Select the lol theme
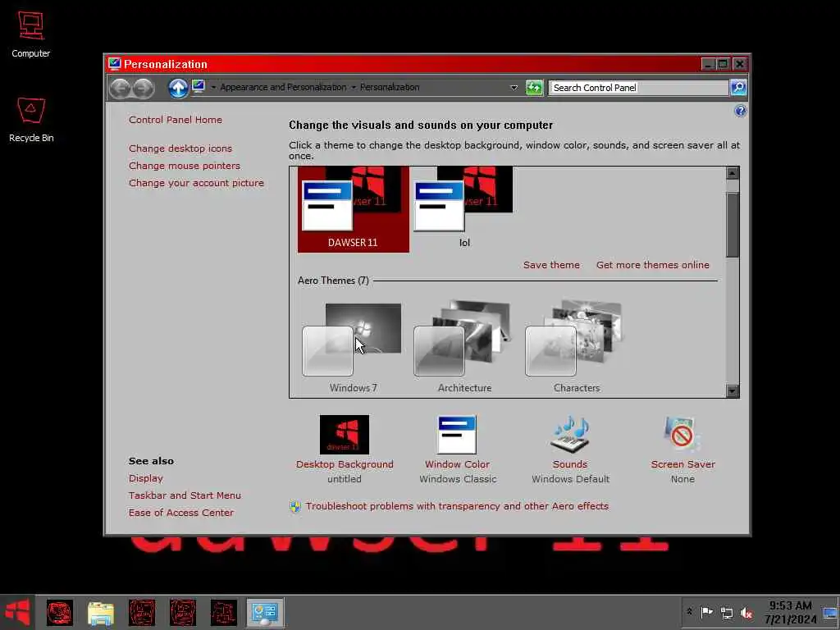 coord(464,209)
